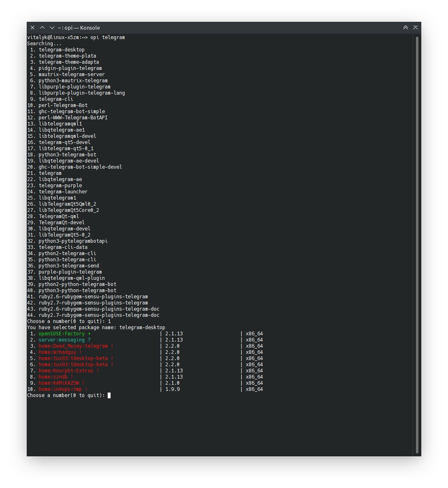
Task: Click the red "home:Dead_Mozay:telegram" repository
Action: tap(76, 346)
